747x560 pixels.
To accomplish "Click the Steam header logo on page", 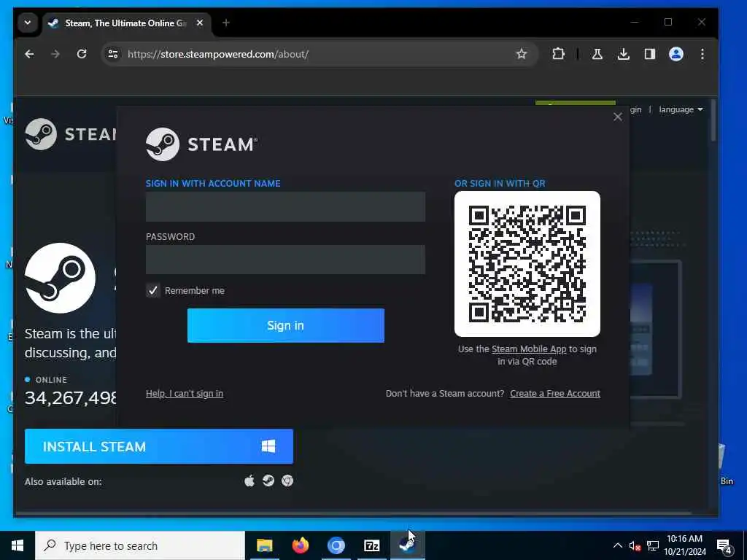I will click(71, 134).
